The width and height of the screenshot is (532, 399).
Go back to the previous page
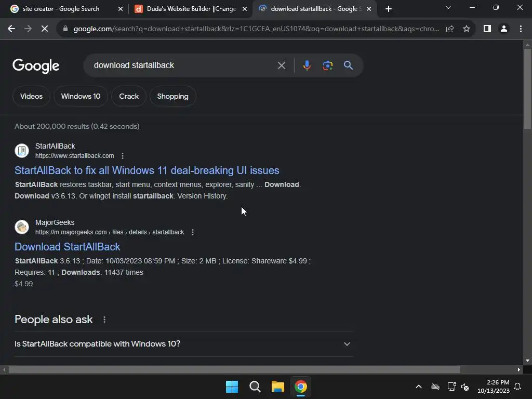tap(11, 29)
